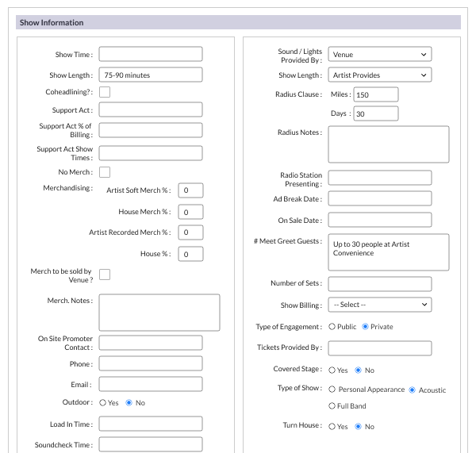Enable the No Merch checkbox
The height and width of the screenshot is (453, 476).
pyautogui.click(x=105, y=172)
